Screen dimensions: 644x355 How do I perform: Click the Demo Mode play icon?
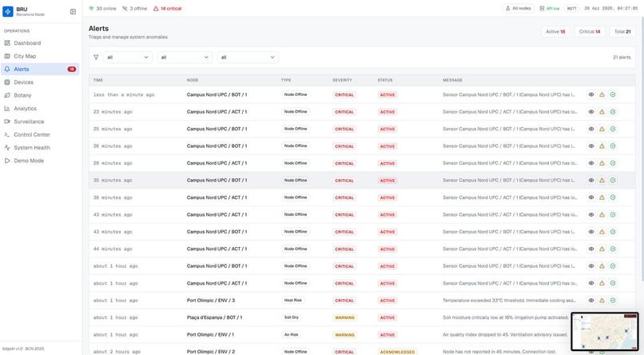pos(7,161)
